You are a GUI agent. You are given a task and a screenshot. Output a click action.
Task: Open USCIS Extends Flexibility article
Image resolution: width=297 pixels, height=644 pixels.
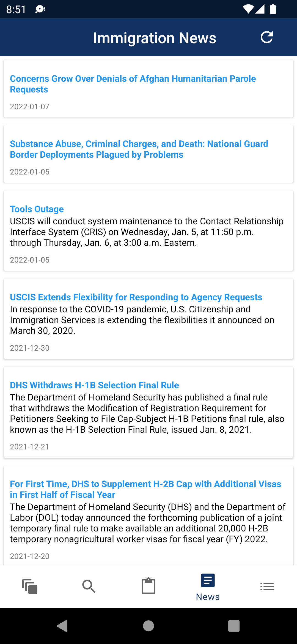(136, 297)
